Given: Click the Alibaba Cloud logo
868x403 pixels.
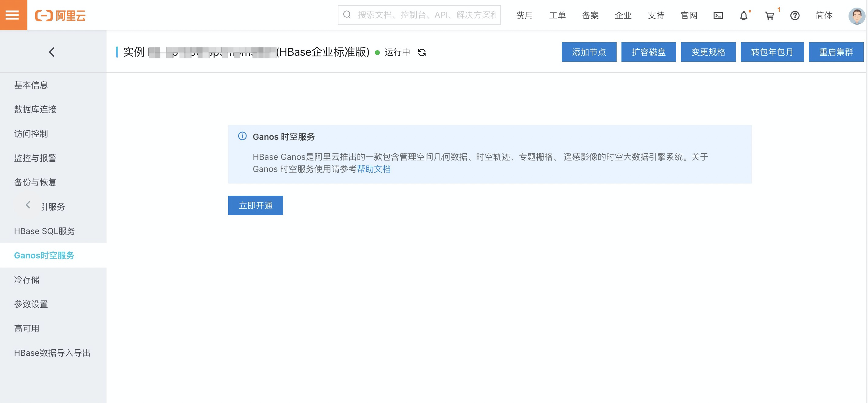Looking at the screenshot, I should tap(60, 16).
